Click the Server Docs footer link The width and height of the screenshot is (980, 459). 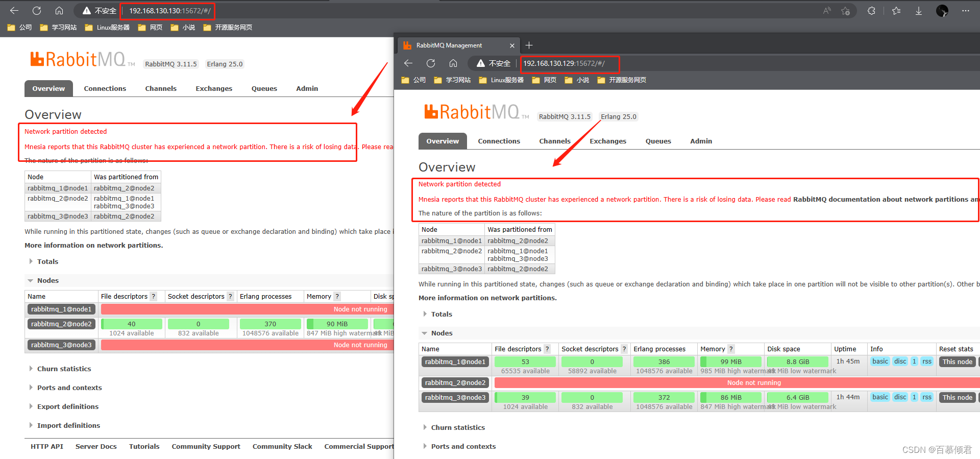point(96,447)
